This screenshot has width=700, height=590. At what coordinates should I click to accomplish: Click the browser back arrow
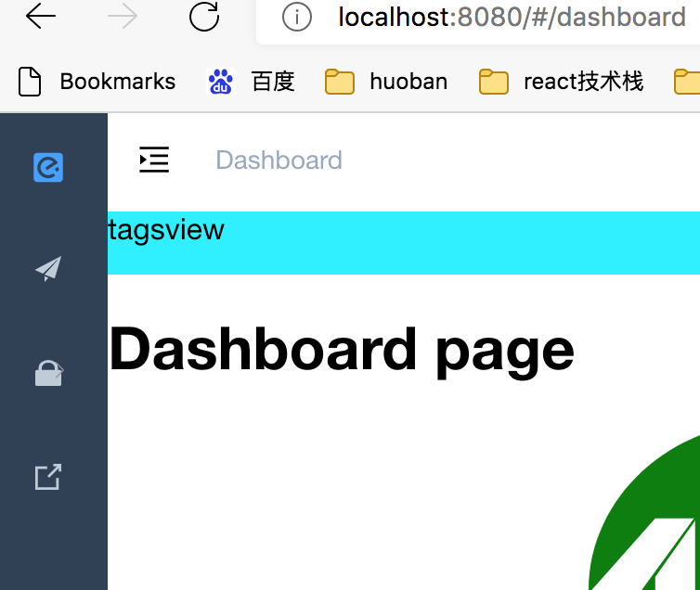click(41, 16)
